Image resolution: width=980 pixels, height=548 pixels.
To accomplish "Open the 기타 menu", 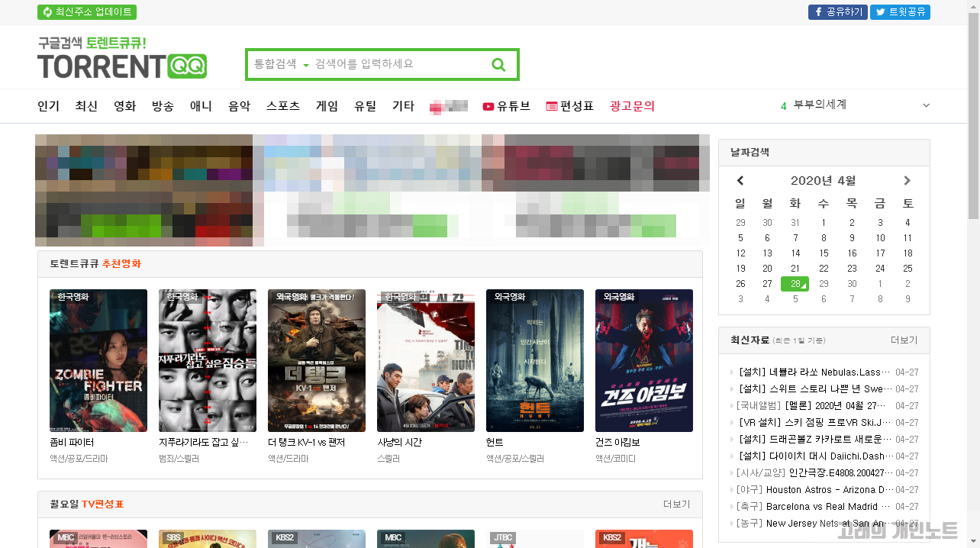I will tap(403, 106).
